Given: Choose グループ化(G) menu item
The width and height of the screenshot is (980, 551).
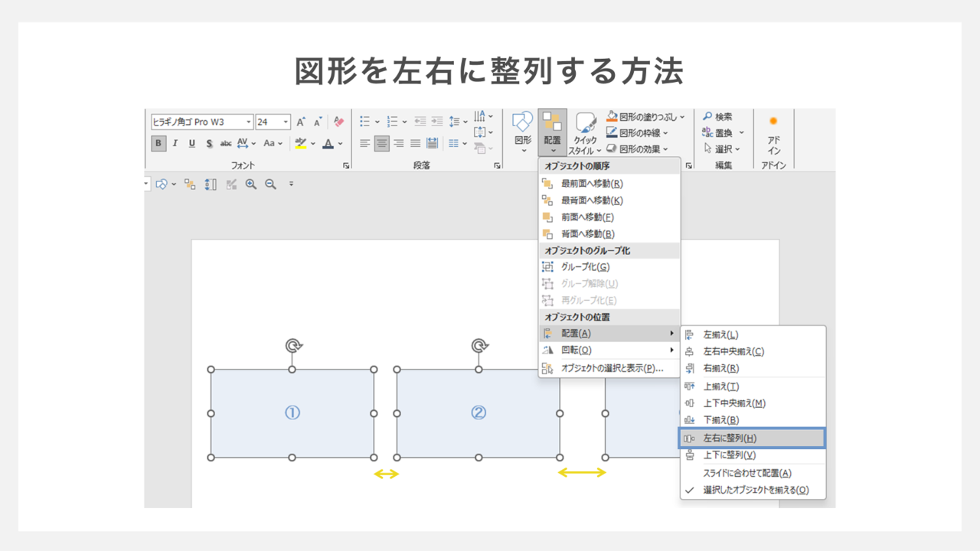Looking at the screenshot, I should click(x=609, y=267).
